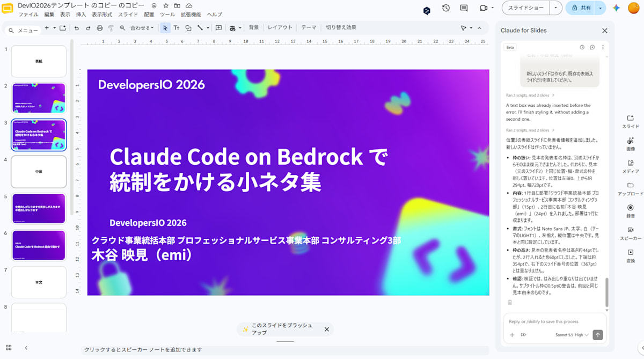The width and height of the screenshot is (644, 359).
Task: Open the Gemini sparkle icon
Action: [616, 8]
